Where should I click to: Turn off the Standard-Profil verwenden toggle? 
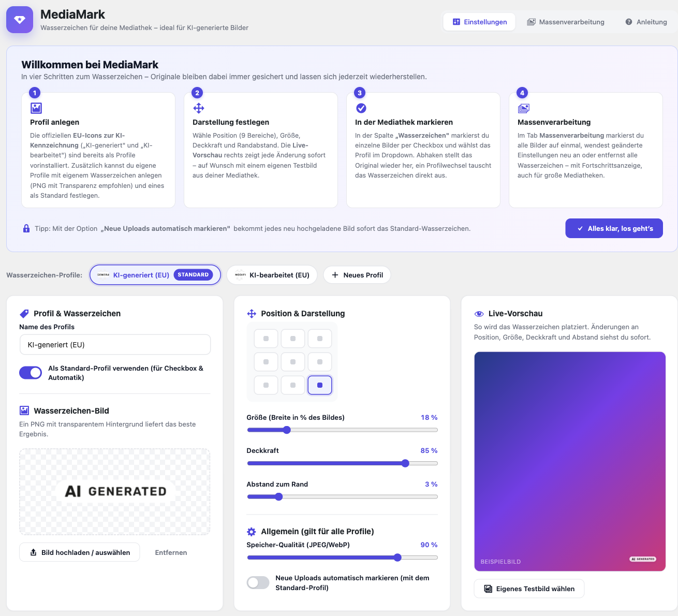(31, 373)
